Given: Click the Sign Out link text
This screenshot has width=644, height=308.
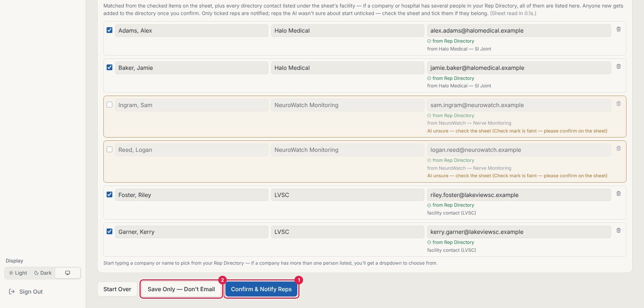Looking at the screenshot, I should [31, 292].
